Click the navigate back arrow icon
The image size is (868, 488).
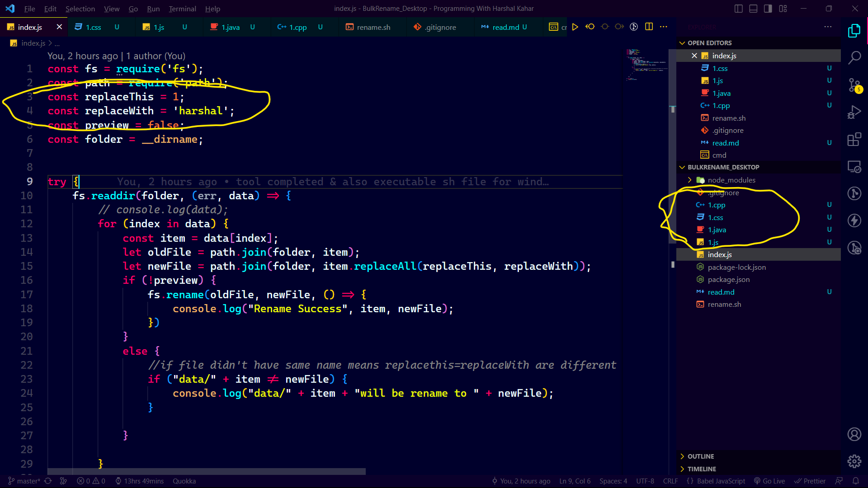590,27
